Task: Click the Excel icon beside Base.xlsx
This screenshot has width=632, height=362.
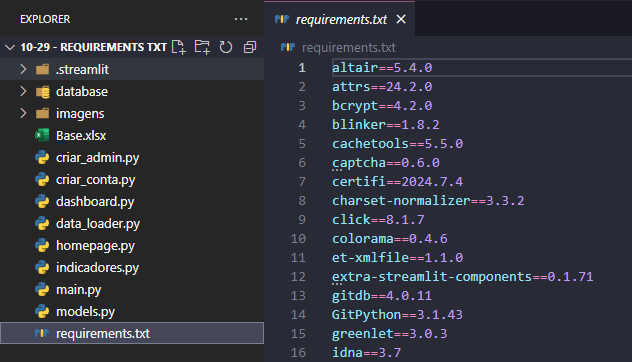Action: click(42, 135)
